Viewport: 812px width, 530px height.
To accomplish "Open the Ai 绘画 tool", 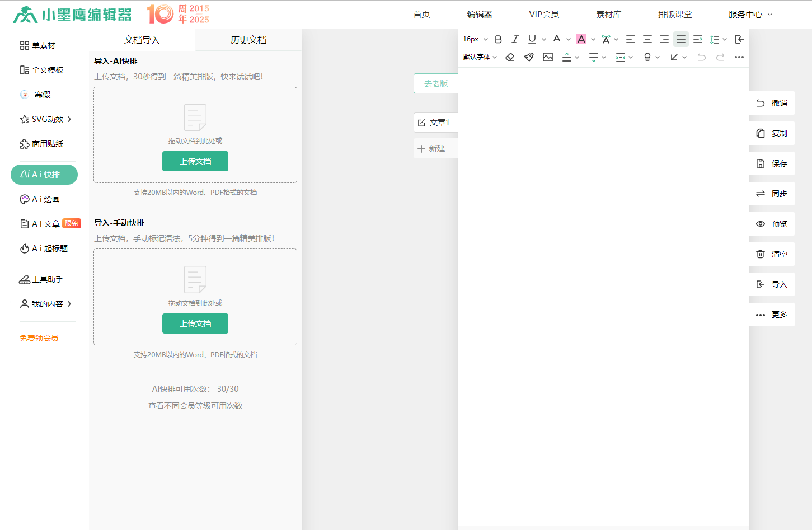I will [44, 199].
